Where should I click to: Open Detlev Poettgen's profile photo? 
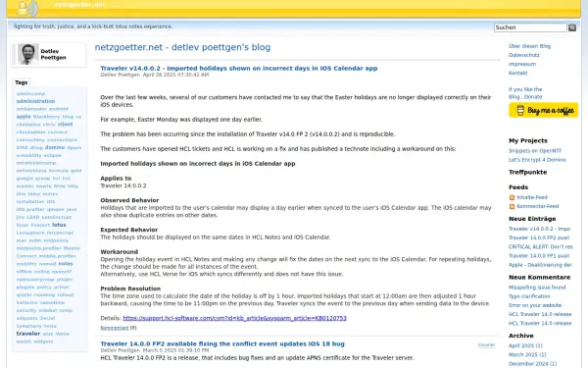coord(28,54)
